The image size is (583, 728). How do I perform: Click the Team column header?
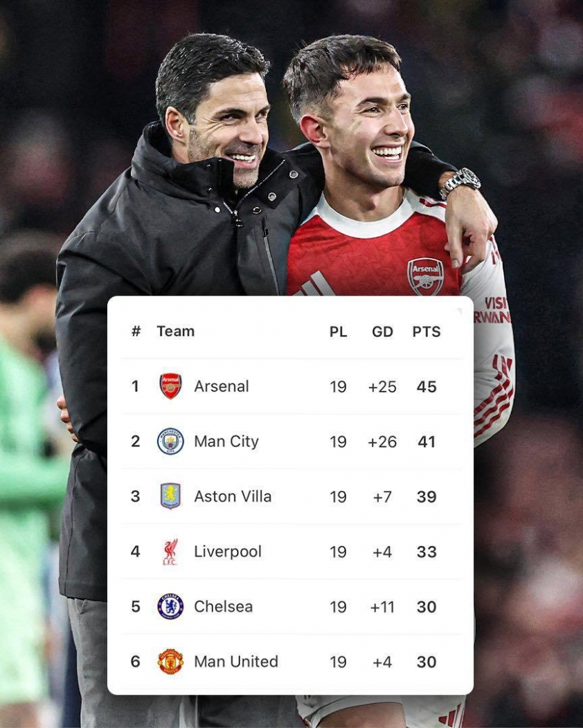175,331
